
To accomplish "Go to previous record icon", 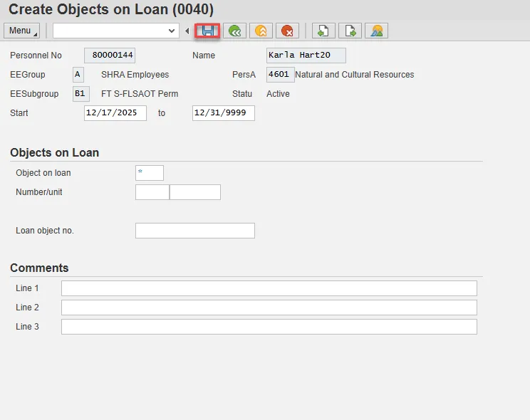I will click(x=323, y=31).
